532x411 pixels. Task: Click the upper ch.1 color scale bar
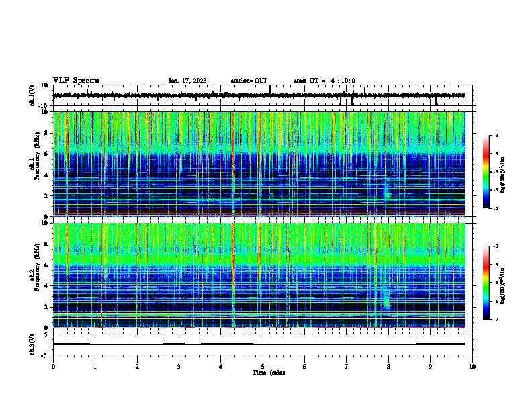pyautogui.click(x=486, y=172)
